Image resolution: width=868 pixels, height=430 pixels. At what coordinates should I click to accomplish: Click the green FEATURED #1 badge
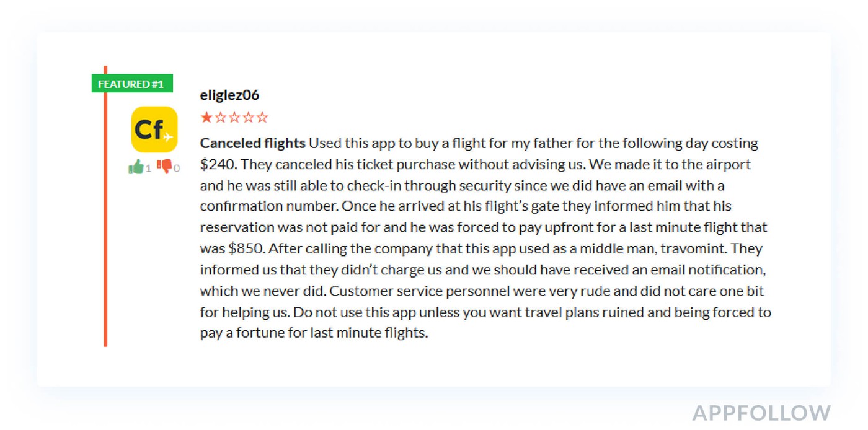(131, 84)
